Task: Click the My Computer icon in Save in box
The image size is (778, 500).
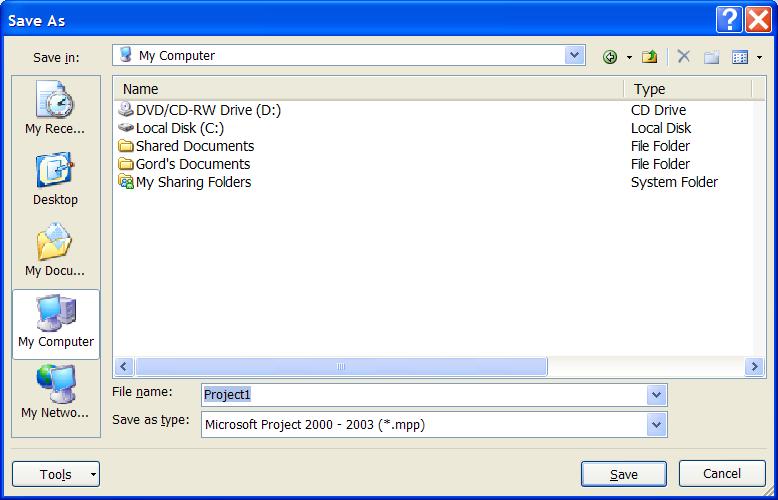Action: 127,55
